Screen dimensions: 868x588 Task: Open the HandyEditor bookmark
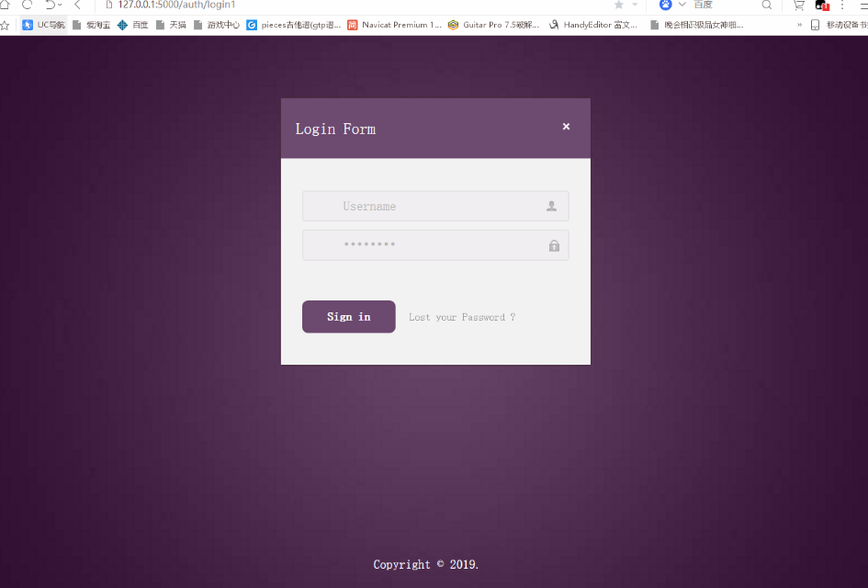tap(592, 25)
